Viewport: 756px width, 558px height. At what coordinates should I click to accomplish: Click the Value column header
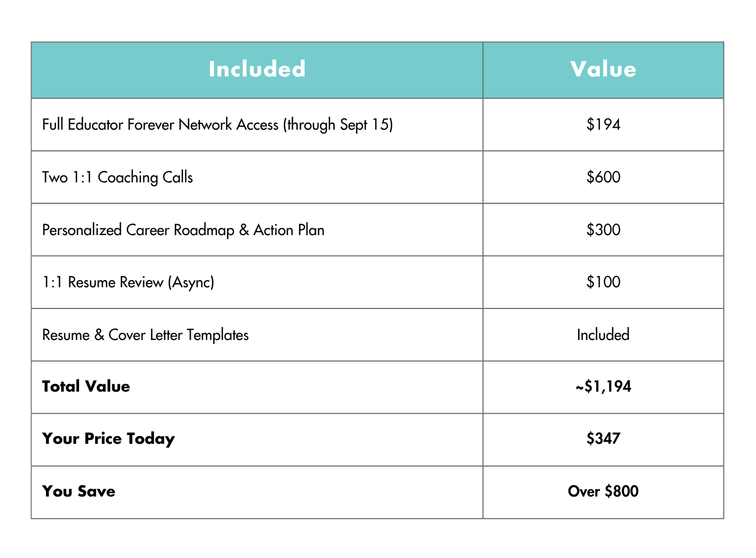603,69
